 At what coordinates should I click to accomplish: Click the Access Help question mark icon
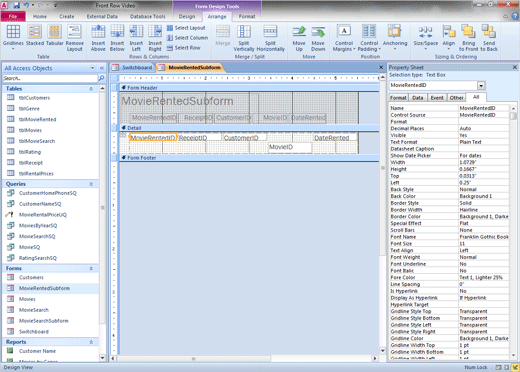tap(515, 16)
